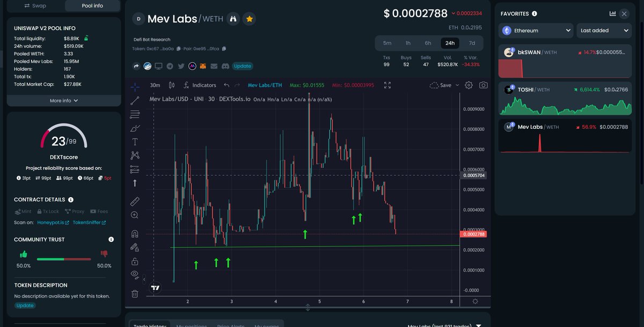644x327 pixels.
Task: Select the 24h timeframe tab
Action: (x=450, y=43)
